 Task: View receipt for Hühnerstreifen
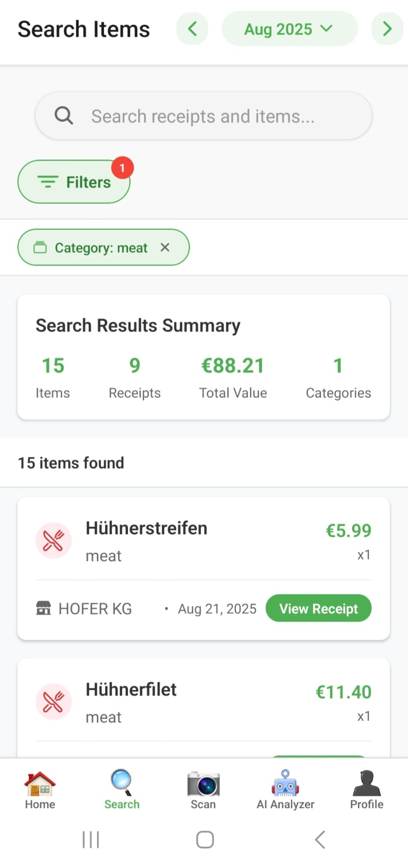point(318,608)
